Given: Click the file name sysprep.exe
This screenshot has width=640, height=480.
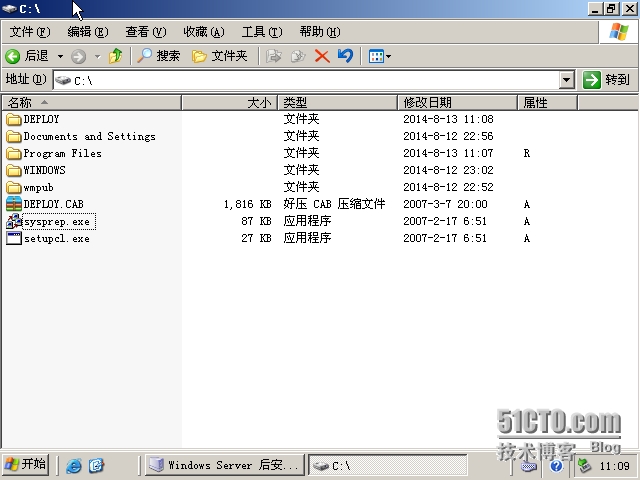Looking at the screenshot, I should tap(57, 222).
